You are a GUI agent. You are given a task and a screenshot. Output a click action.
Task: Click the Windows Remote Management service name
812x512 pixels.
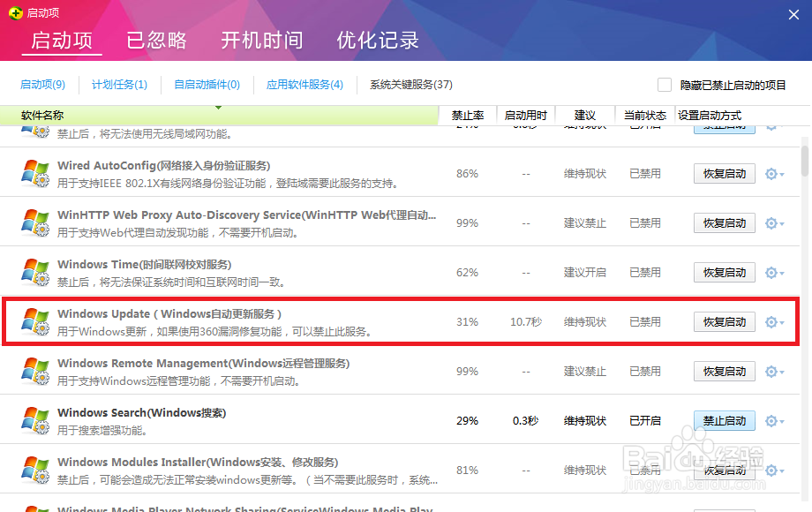tap(204, 364)
